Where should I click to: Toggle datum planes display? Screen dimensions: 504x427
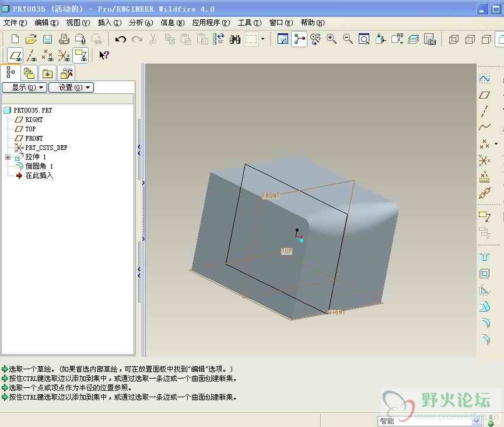click(15, 55)
